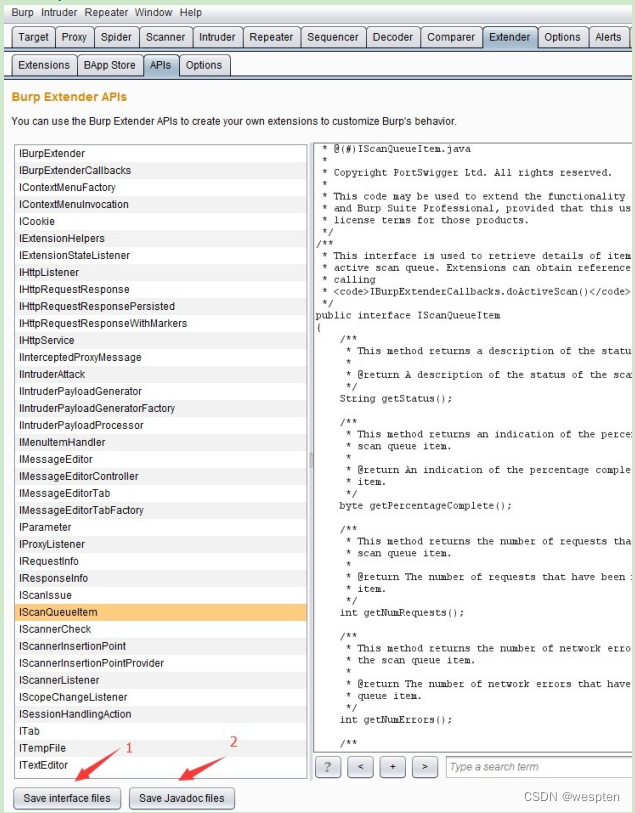Select IMessageEditorTab interface
This screenshot has width=635, height=813.
coord(161,494)
